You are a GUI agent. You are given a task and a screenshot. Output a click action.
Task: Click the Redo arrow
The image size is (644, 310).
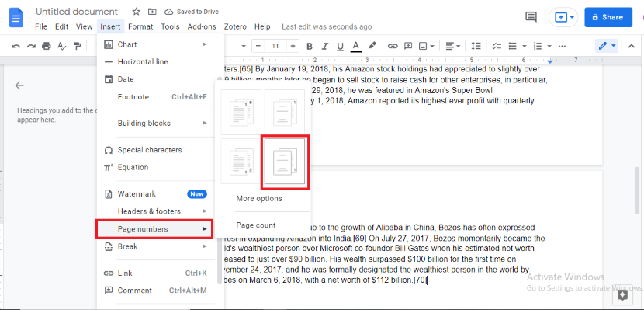click(x=31, y=46)
